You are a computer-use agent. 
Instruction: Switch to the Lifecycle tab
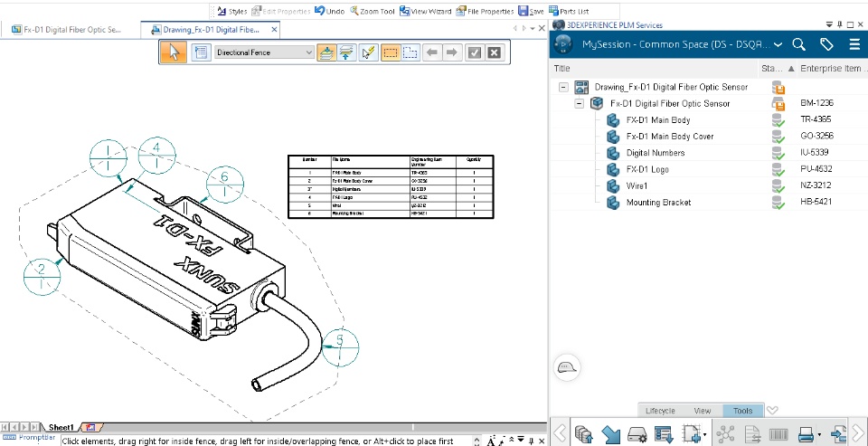(x=660, y=411)
